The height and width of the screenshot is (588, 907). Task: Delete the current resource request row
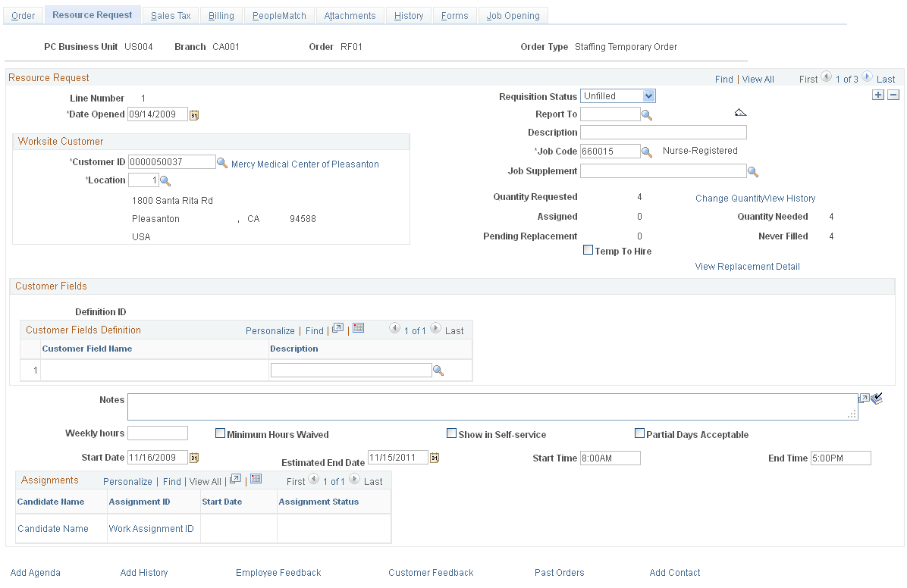coord(893,95)
